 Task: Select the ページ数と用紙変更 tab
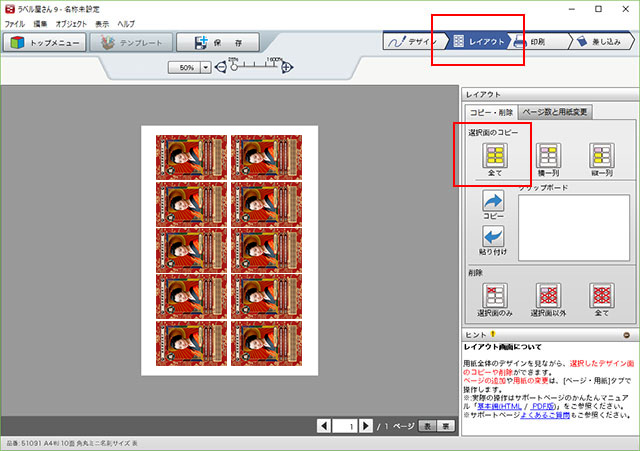pos(555,111)
